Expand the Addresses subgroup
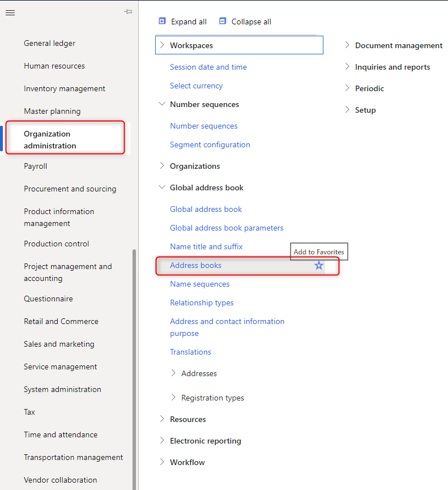Screen dimensions: 448x490 point(173,373)
